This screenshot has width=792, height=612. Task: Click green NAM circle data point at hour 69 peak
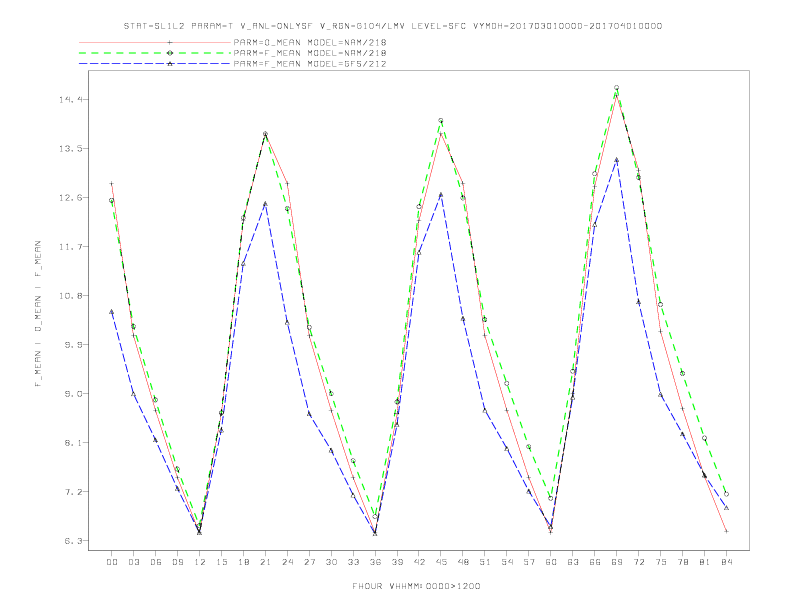[617, 88]
